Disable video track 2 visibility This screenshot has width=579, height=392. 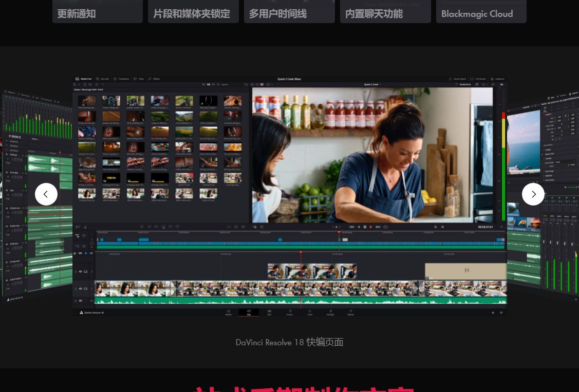click(x=86, y=272)
